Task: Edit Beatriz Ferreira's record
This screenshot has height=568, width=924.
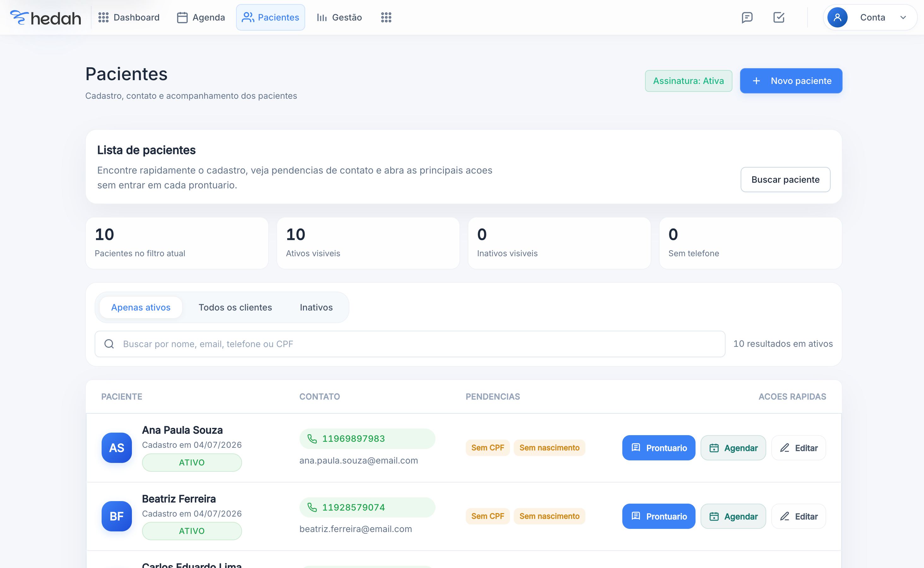Action: [x=798, y=516]
